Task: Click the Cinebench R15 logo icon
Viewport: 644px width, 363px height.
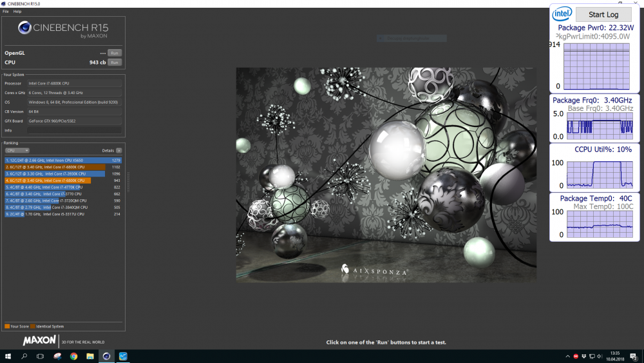Action: pos(24,28)
